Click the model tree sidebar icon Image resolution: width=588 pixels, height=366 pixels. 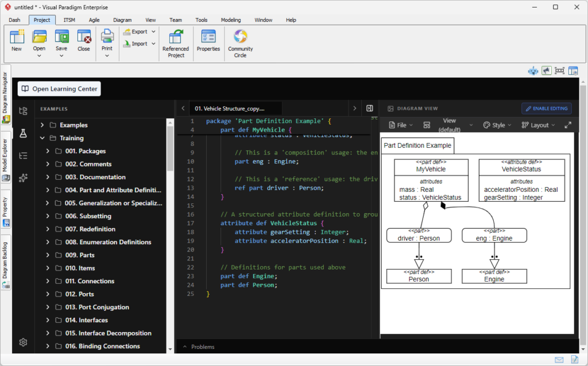(x=23, y=111)
